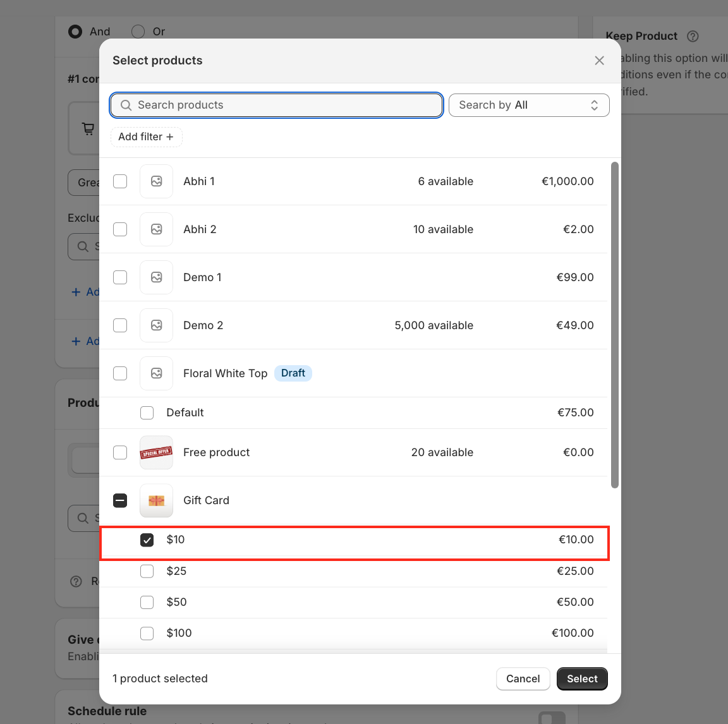Click the Floral White Top image icon

(x=156, y=373)
